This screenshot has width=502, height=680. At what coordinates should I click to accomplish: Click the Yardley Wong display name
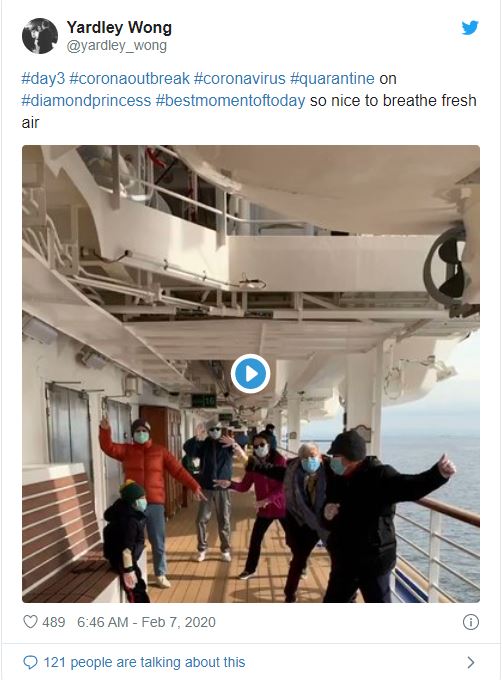(x=119, y=27)
